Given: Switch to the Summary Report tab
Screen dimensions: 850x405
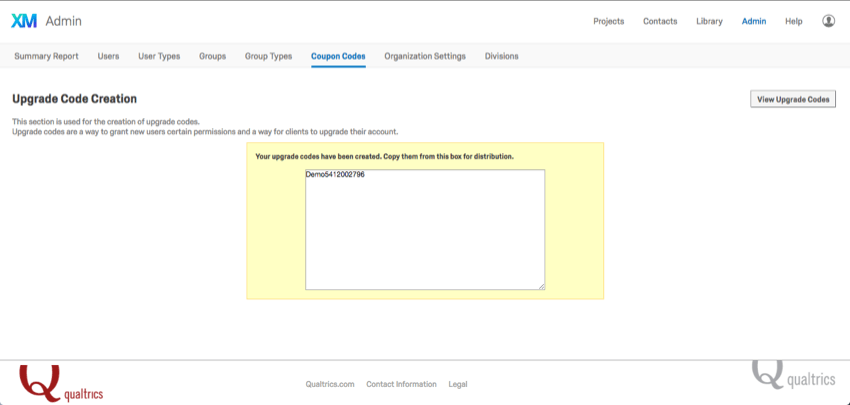Looking at the screenshot, I should 46,56.
